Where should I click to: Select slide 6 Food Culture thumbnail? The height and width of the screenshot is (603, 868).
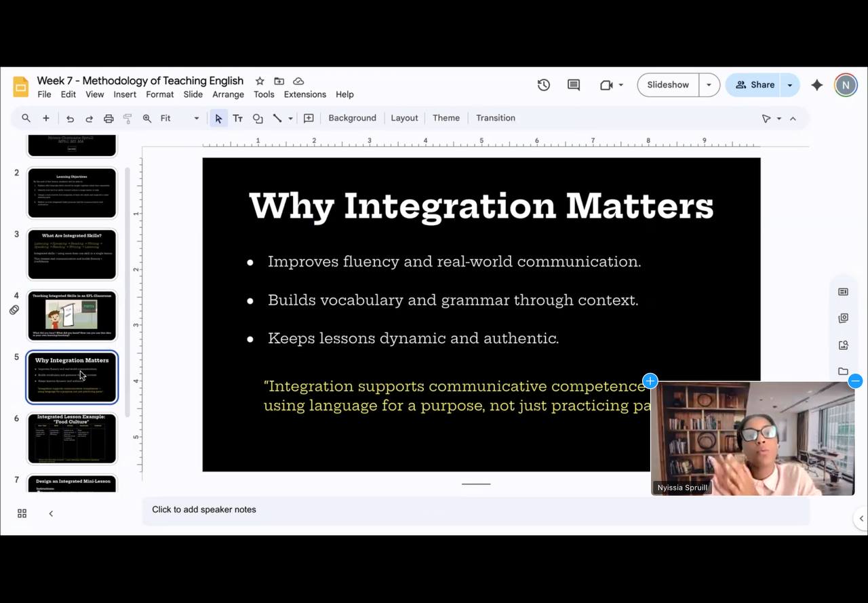72,438
